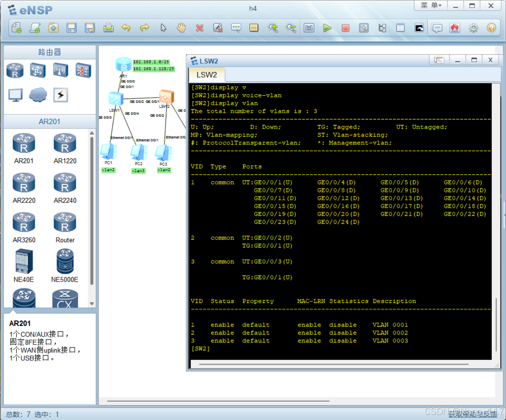Select the hand pan tool
Viewport: 506px width, 420px height.
click(181, 28)
